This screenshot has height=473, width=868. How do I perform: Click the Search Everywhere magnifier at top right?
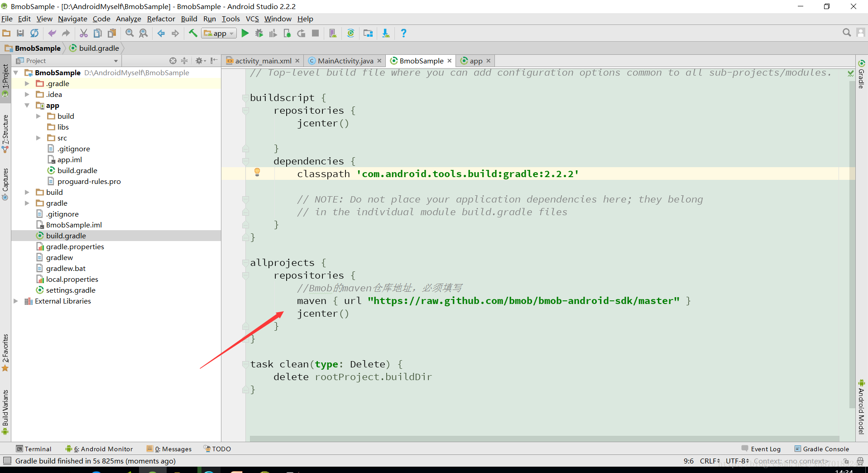click(x=846, y=33)
